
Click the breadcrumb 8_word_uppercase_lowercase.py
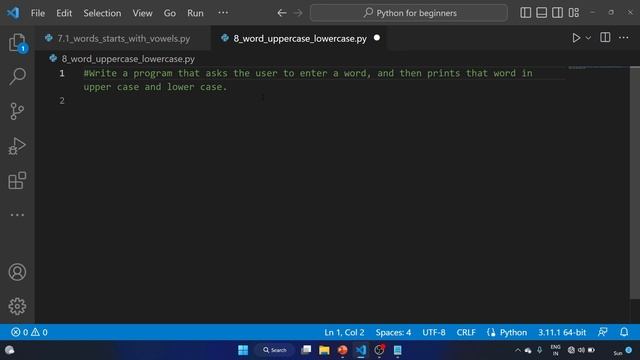pyautogui.click(x=128, y=59)
